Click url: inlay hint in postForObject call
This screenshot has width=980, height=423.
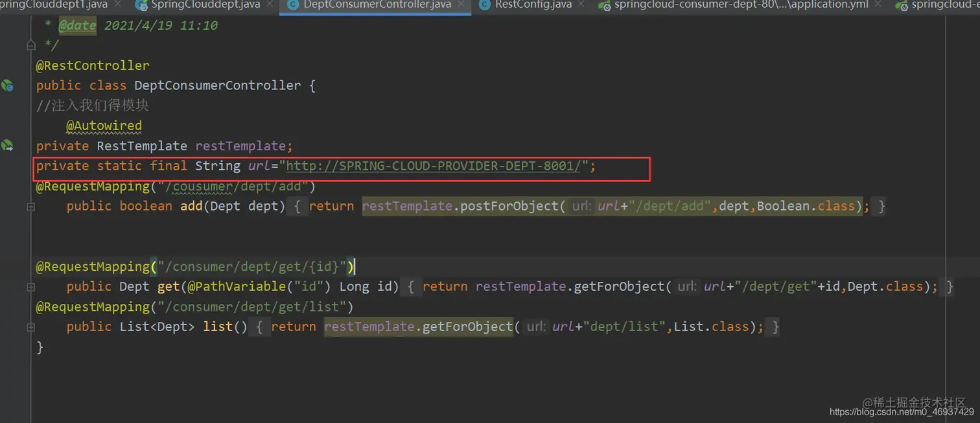581,207
